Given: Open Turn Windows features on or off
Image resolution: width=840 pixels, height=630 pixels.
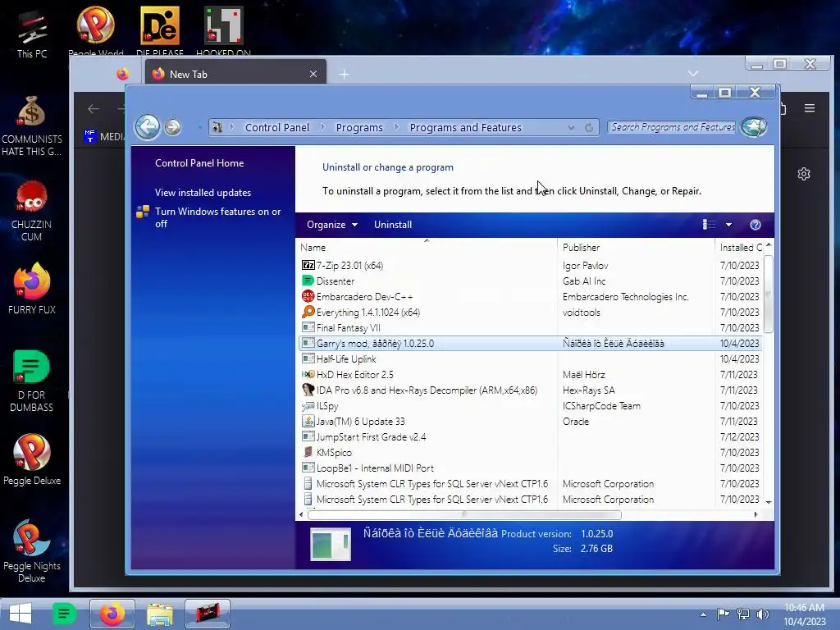Looking at the screenshot, I should coord(217,217).
